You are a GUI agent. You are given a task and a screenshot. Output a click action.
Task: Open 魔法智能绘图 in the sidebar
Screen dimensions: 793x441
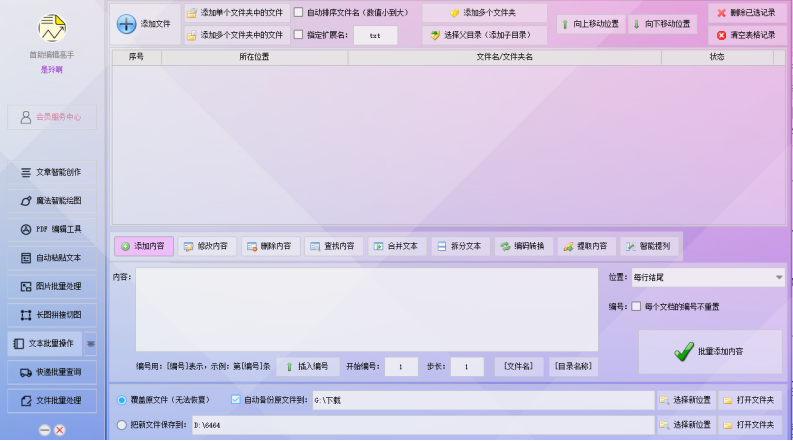(x=52, y=201)
